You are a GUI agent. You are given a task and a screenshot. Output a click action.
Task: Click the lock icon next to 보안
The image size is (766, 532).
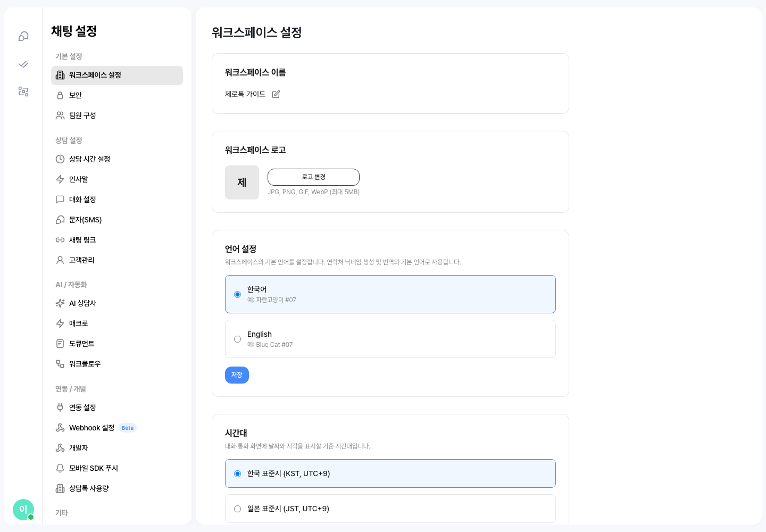click(x=60, y=95)
